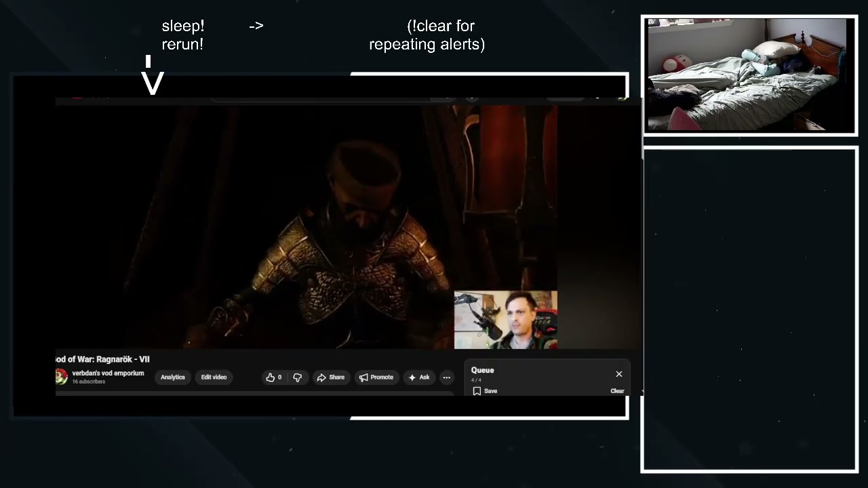Open the Analytics page for this video

pyautogui.click(x=172, y=378)
